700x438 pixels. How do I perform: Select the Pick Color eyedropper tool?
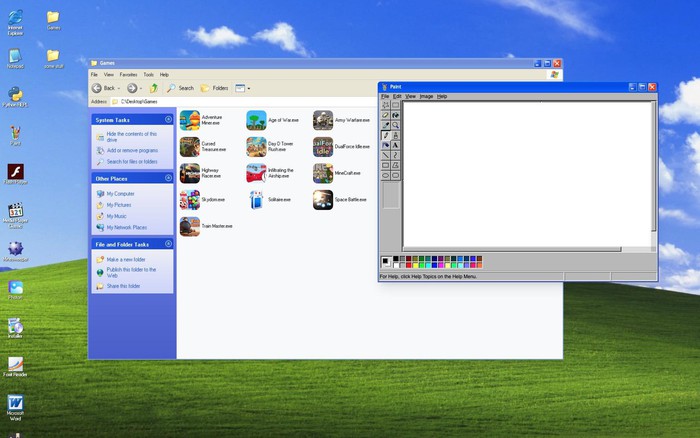(386, 125)
